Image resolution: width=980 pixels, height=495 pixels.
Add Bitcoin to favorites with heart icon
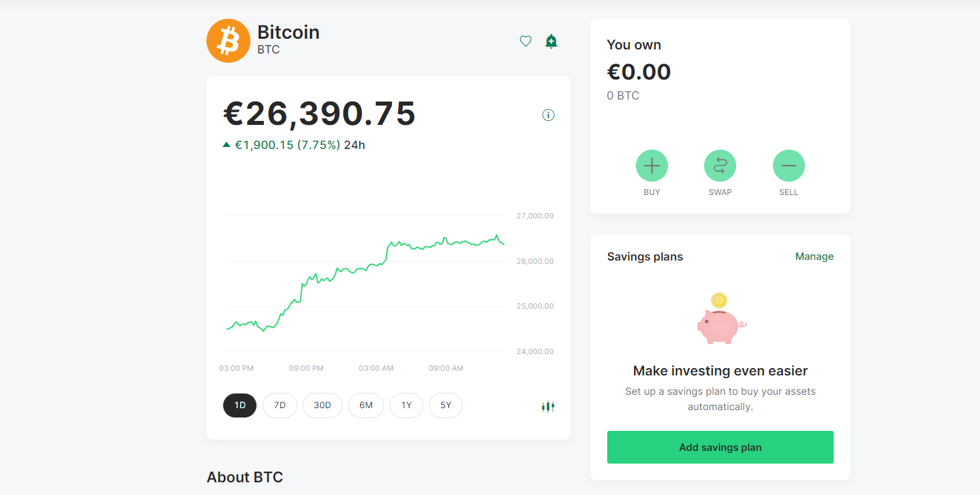pos(526,41)
